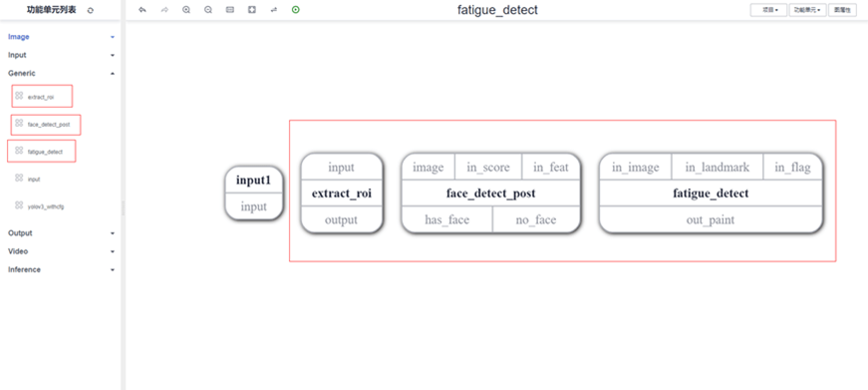Click the in_flag port of fatigue_detect node
The height and width of the screenshot is (390, 868).
point(792,168)
